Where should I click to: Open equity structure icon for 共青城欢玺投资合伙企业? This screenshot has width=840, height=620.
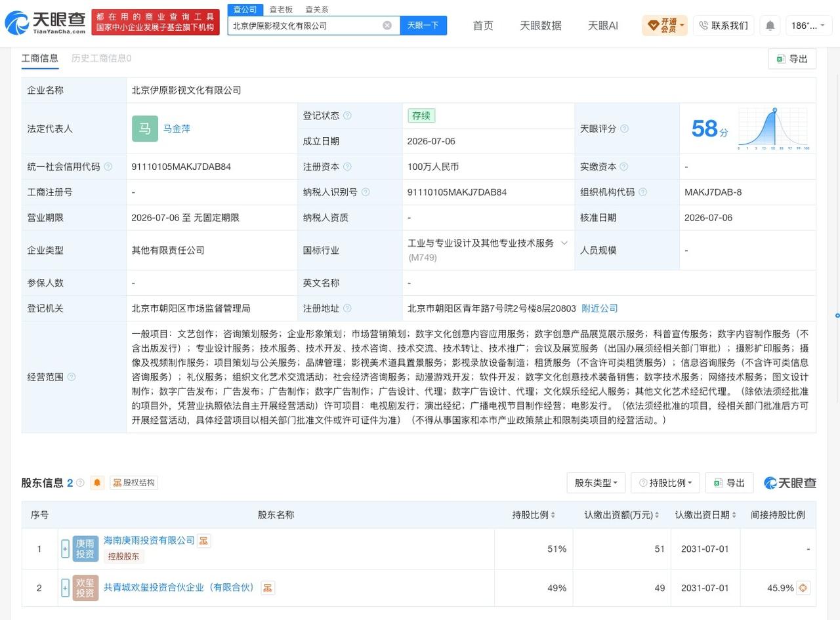coord(268,588)
